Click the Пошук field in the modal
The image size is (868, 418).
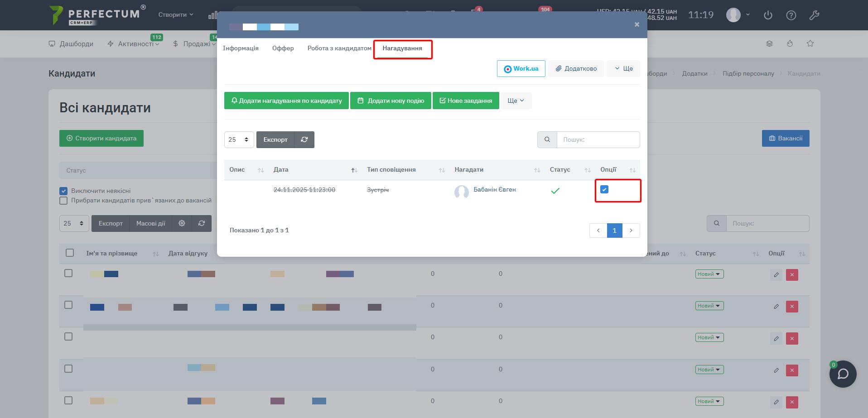coord(598,139)
